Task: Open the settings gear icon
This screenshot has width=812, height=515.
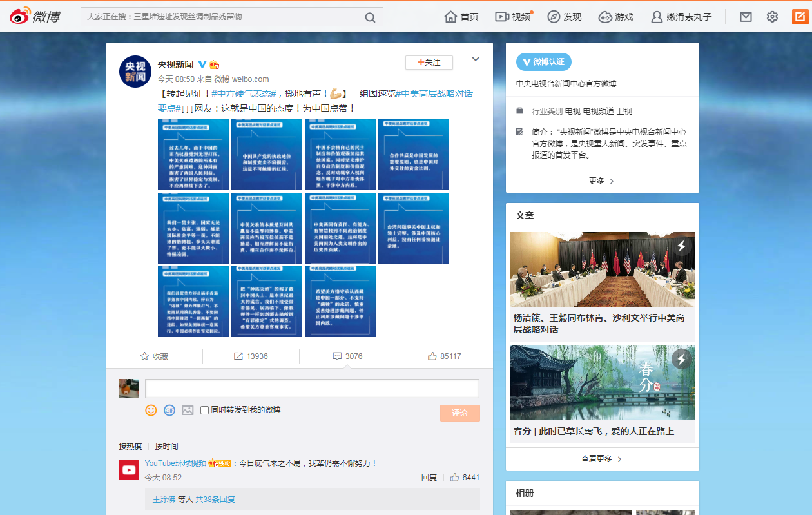Action: click(772, 17)
